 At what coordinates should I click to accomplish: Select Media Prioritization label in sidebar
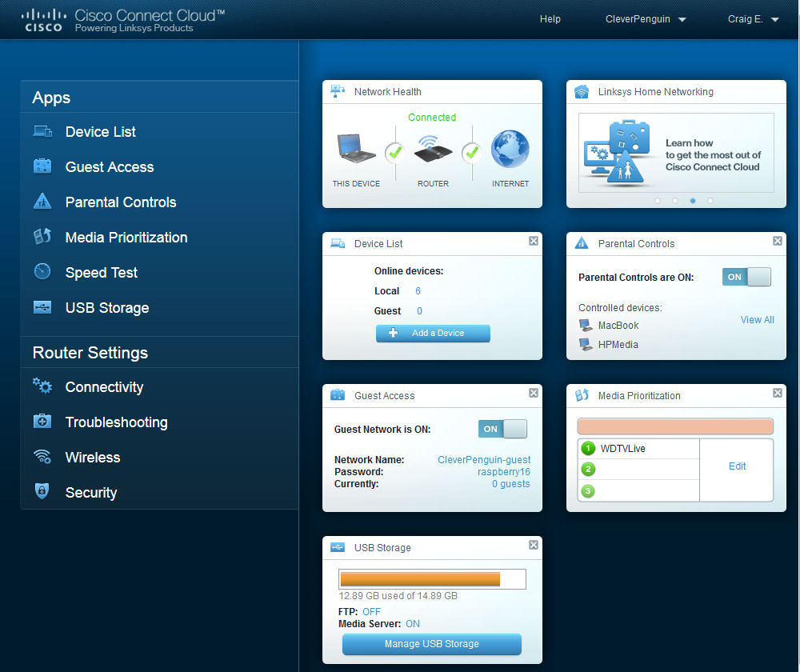pyautogui.click(x=126, y=238)
